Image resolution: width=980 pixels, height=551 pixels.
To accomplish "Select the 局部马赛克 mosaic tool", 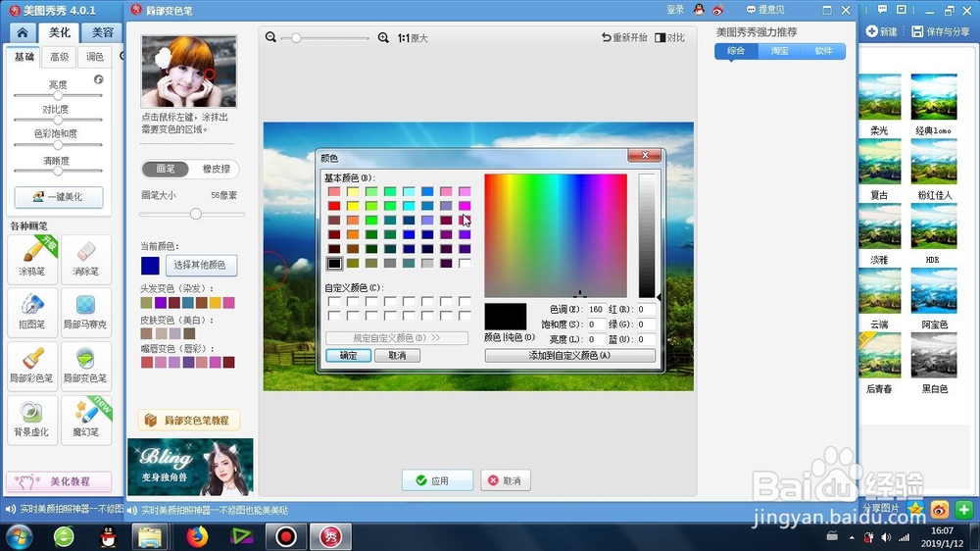I will pyautogui.click(x=86, y=312).
